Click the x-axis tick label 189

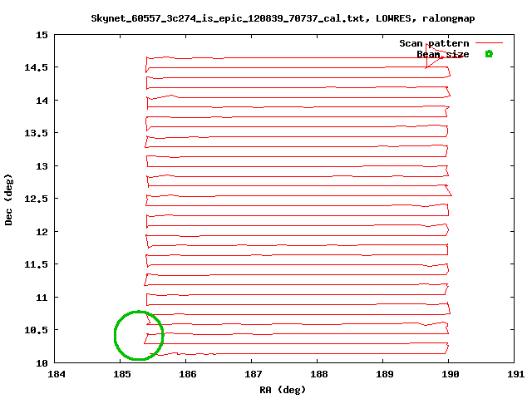(385, 374)
